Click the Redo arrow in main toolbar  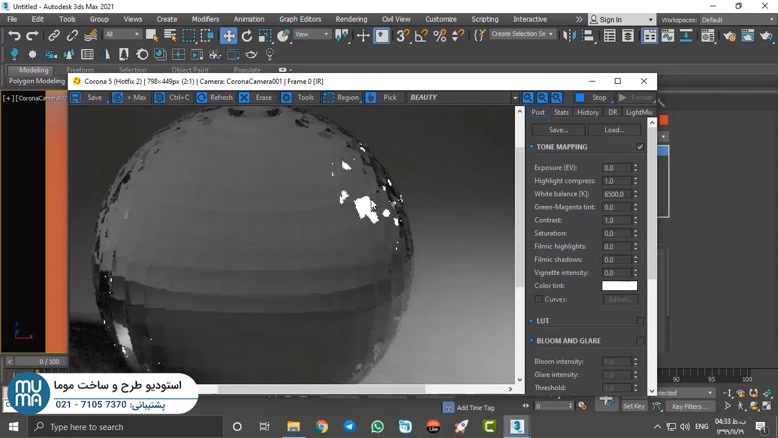click(32, 35)
